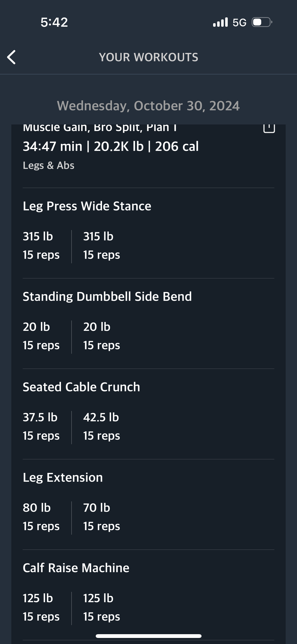The image size is (297, 644).
Task: Tap the 5G network indicator
Action: [x=239, y=22]
